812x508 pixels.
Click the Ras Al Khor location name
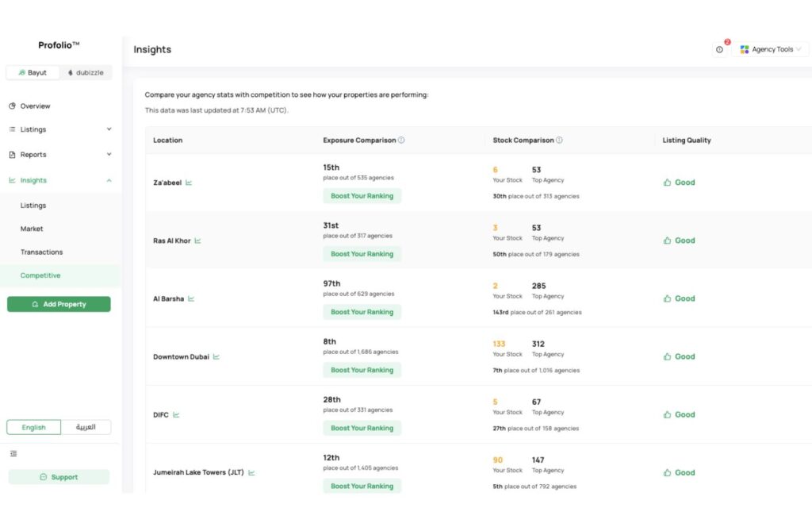tap(172, 241)
